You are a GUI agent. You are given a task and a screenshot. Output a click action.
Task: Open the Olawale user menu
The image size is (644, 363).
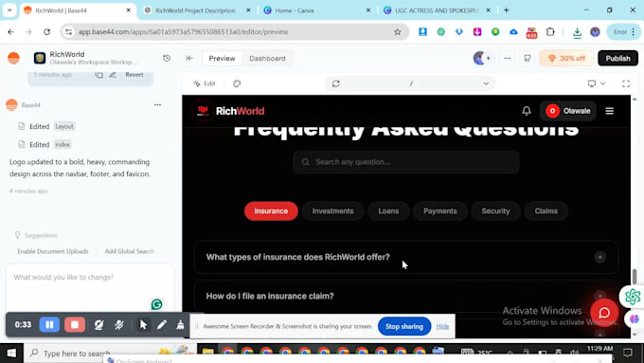pos(568,111)
